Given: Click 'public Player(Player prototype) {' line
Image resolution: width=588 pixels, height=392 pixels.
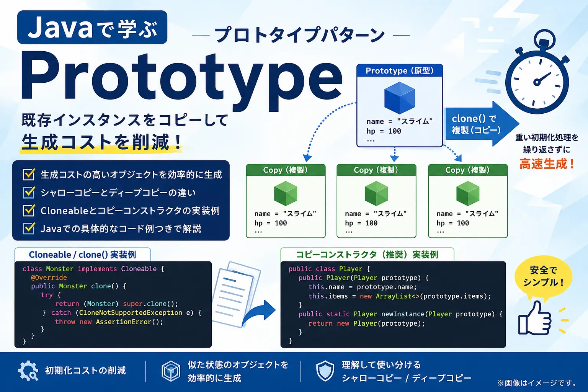Looking at the screenshot, I should click(364, 278).
